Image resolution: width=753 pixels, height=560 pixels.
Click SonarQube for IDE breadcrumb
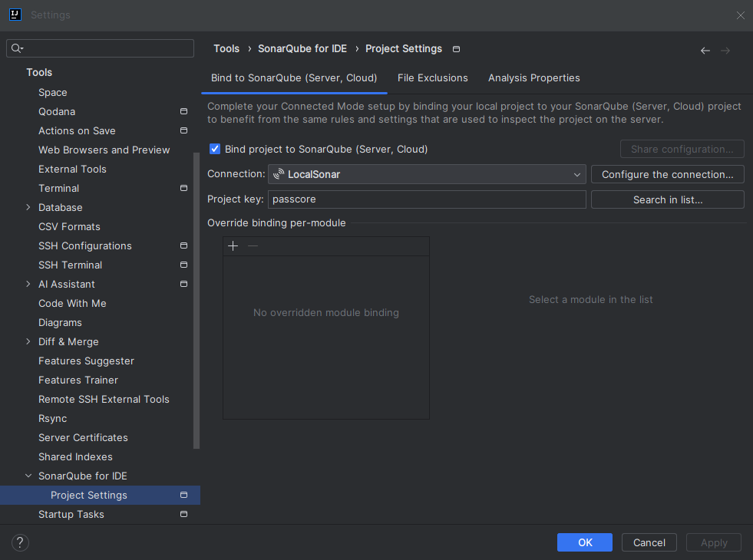[x=302, y=48]
